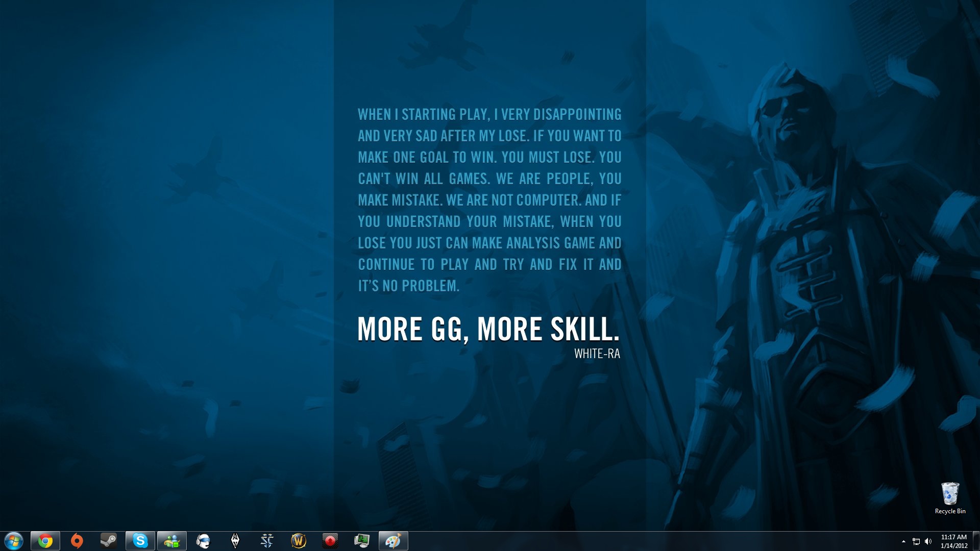Launch Skyrim from the taskbar
The height and width of the screenshot is (551, 980).
(x=235, y=541)
